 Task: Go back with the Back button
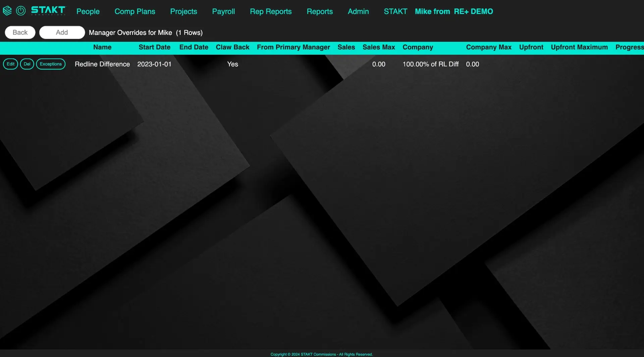pyautogui.click(x=20, y=33)
